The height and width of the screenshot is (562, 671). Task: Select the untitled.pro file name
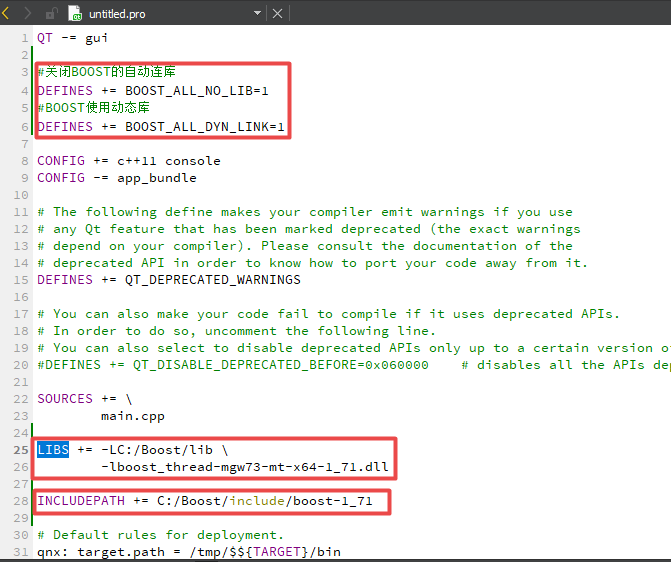coord(117,14)
